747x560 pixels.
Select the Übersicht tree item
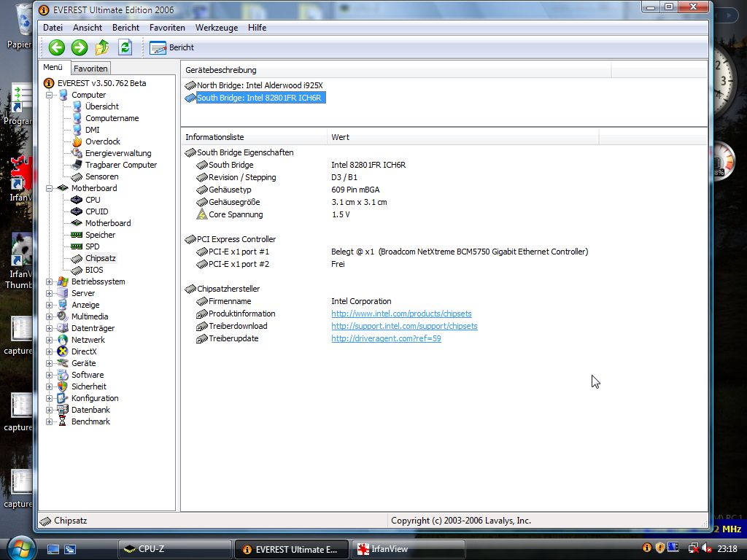click(x=102, y=106)
